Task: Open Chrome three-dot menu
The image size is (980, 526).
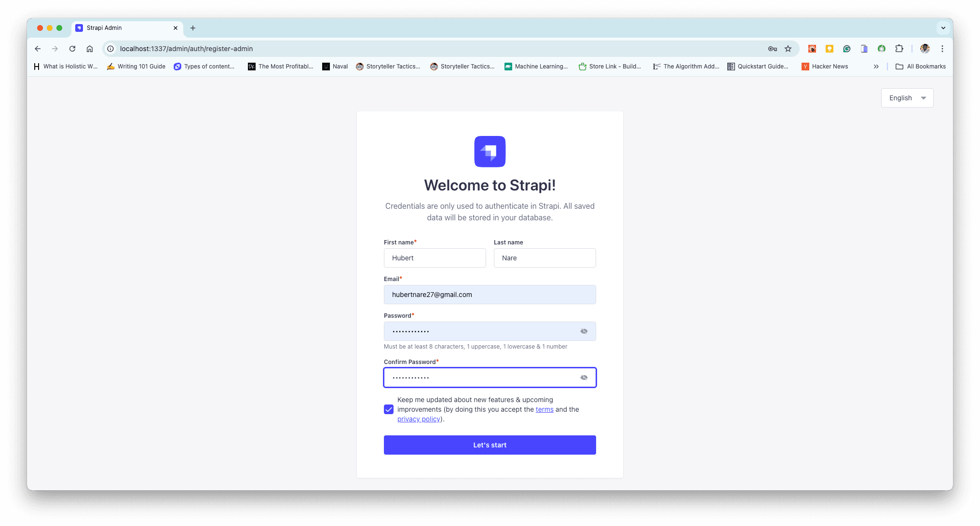Action: (x=942, y=49)
